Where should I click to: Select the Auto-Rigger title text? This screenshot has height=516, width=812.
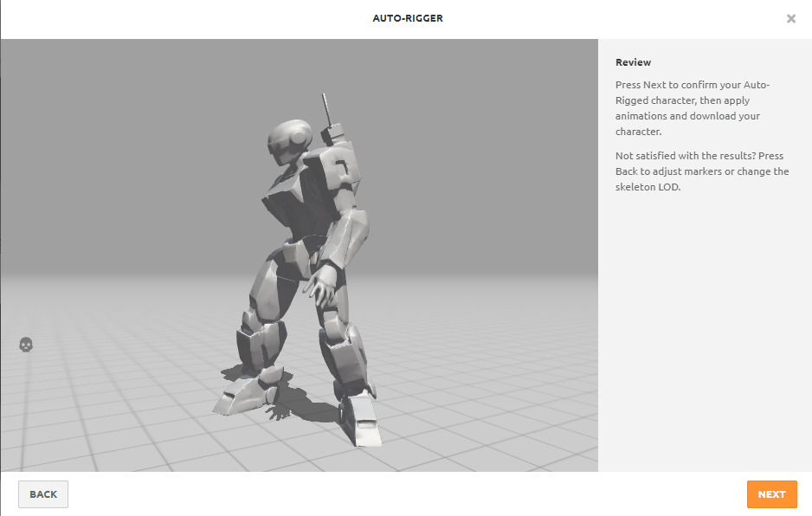point(408,18)
